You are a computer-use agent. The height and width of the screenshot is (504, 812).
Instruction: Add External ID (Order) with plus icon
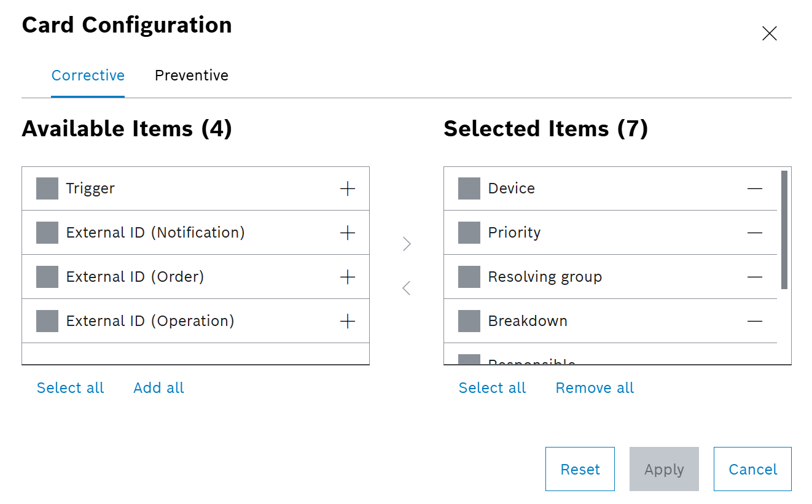[x=347, y=276]
